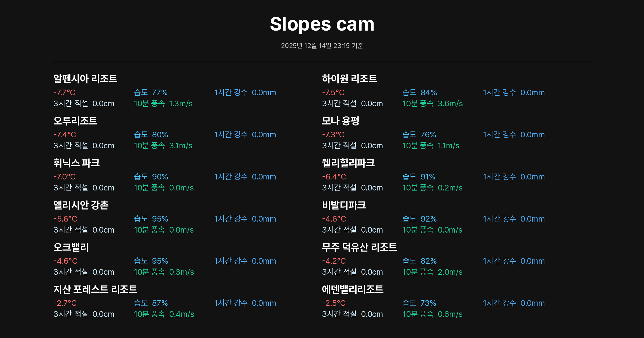
Task: Select the 오투리조트 resort name
Action: [x=75, y=121]
